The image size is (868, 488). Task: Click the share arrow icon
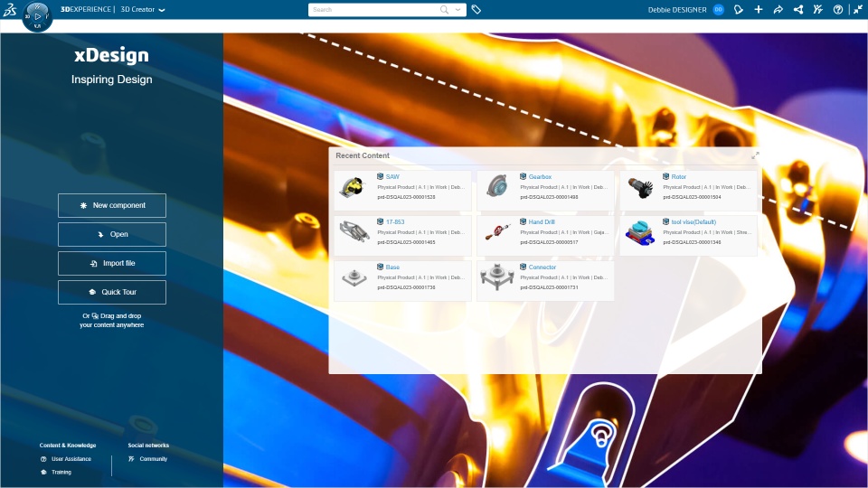778,9
